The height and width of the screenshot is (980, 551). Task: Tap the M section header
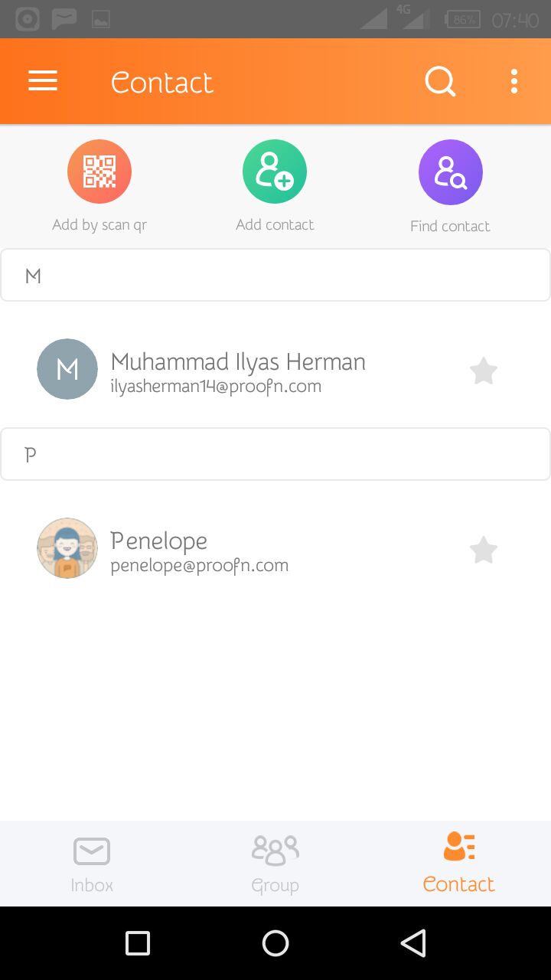tap(275, 276)
